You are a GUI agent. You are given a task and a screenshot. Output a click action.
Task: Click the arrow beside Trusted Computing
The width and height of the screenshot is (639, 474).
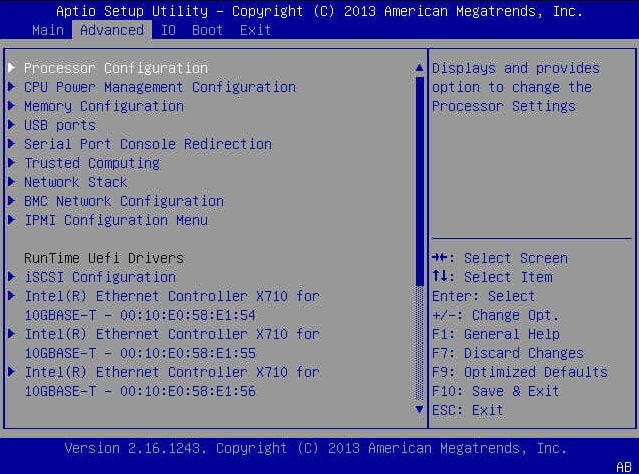pyautogui.click(x=11, y=162)
